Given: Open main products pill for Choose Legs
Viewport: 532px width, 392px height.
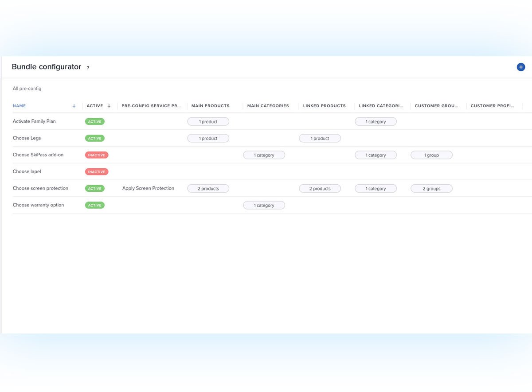Looking at the screenshot, I should [x=208, y=138].
